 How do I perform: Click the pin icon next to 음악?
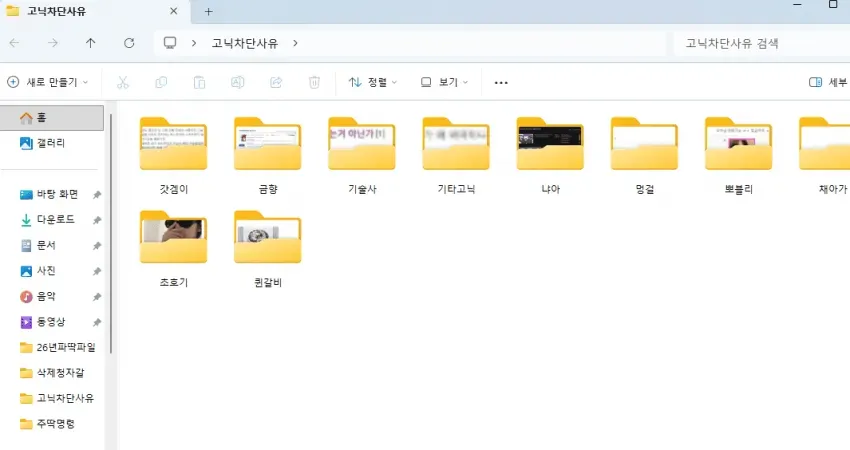click(x=97, y=297)
